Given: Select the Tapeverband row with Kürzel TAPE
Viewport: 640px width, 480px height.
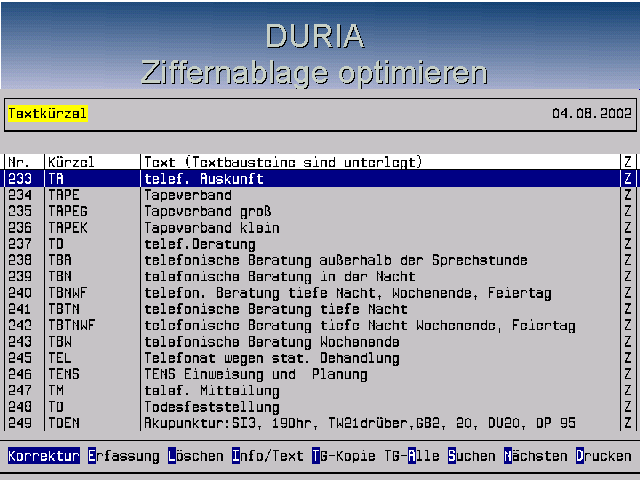Looking at the screenshot, I should click(x=320, y=195).
